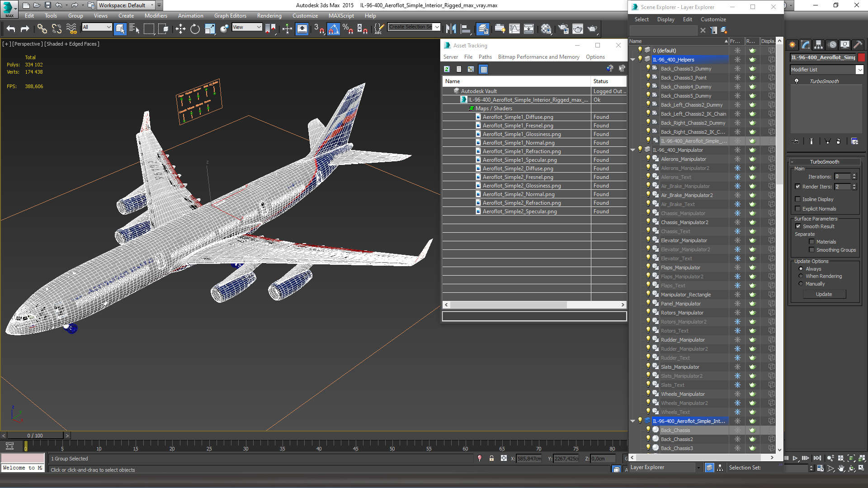This screenshot has height=488, width=868.
Task: Click the object color swatch
Action: [x=862, y=57]
